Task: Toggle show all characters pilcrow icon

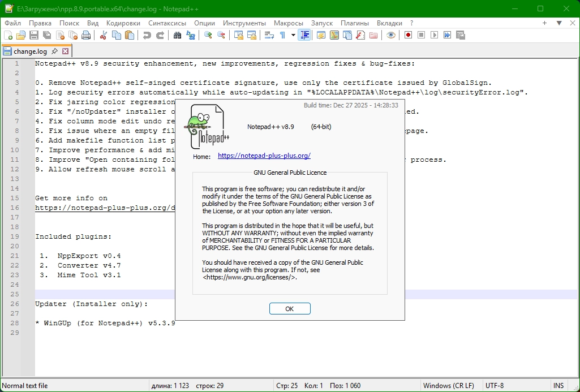Action: 282,35
